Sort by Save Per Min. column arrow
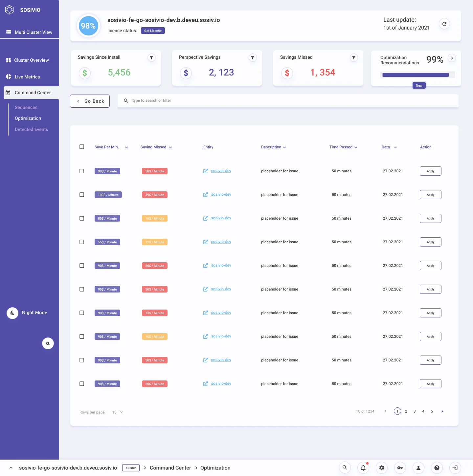This screenshot has height=476, width=473. click(x=126, y=147)
